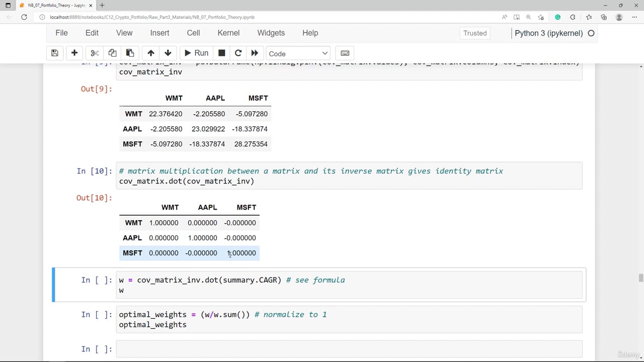Open the command palette keyboard icon
644x362 pixels.
click(x=345, y=53)
